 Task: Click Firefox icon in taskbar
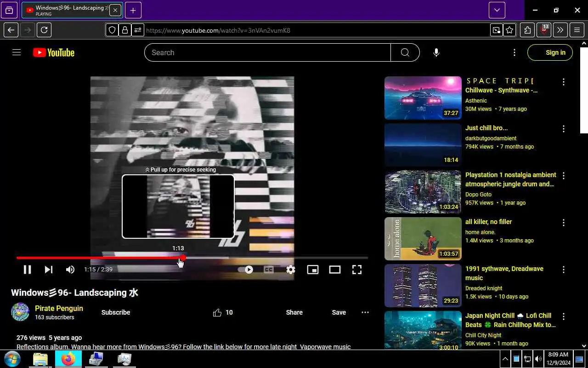tap(68, 359)
